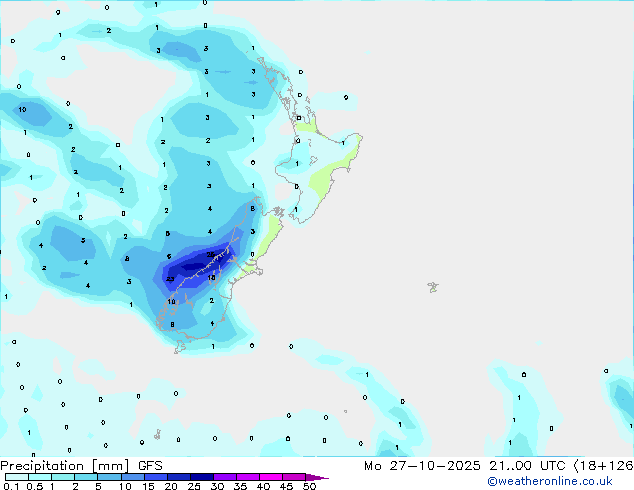
Task: Click the 1 to 2 mm legend swatch
Action: pos(63,477)
